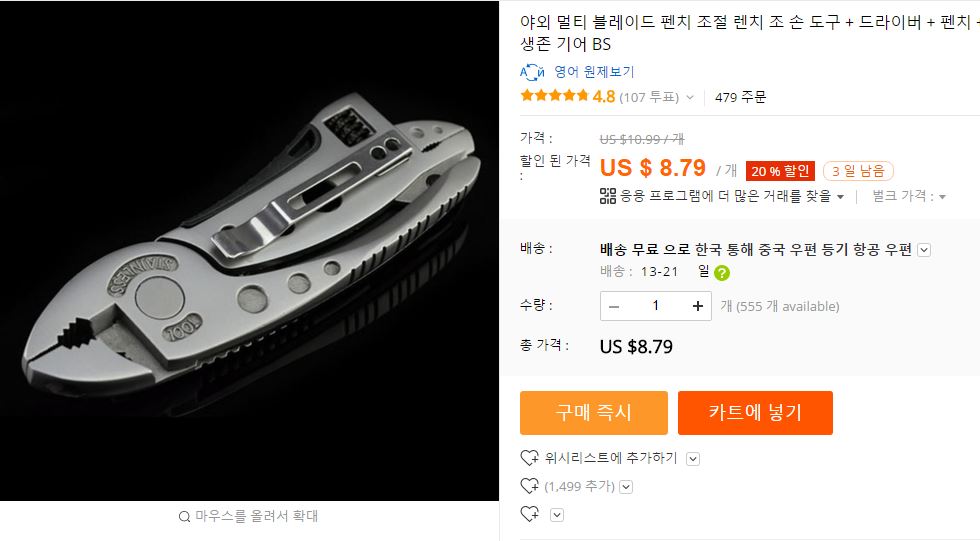This screenshot has width=980, height=541.
Task: Increase quantity with the plus button
Action: click(697, 306)
